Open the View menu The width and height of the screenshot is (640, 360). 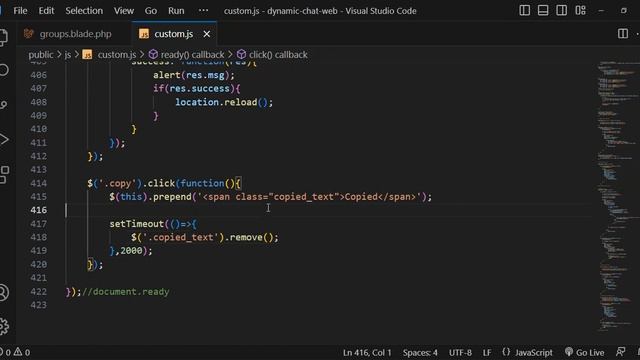pyautogui.click(x=124, y=11)
